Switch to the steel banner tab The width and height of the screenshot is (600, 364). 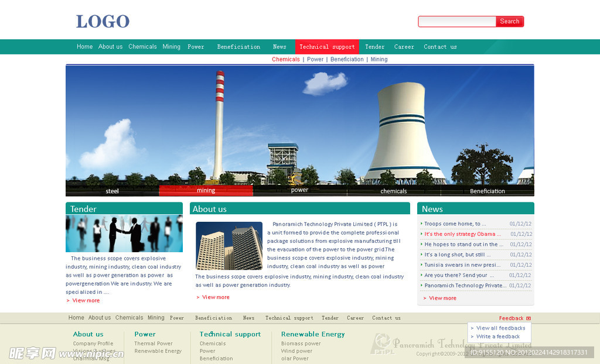tap(112, 191)
